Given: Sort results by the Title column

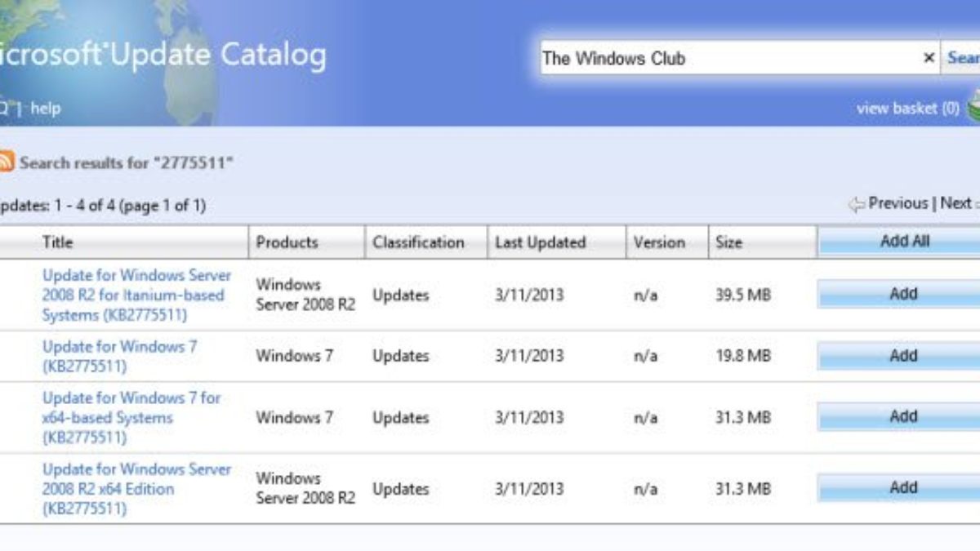Looking at the screenshot, I should [x=57, y=242].
